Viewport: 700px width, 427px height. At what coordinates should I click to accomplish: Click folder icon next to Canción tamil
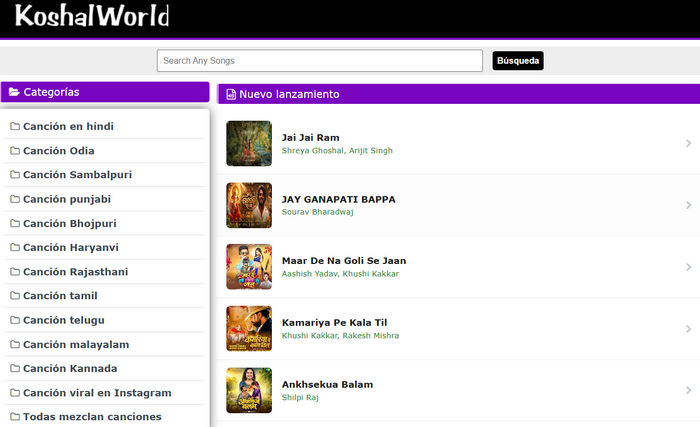point(15,296)
